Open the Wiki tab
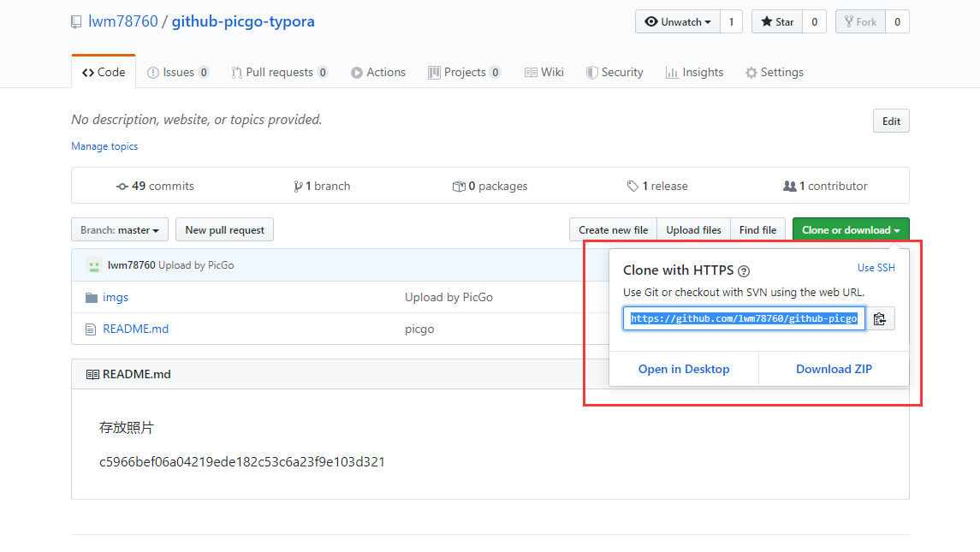 (544, 73)
